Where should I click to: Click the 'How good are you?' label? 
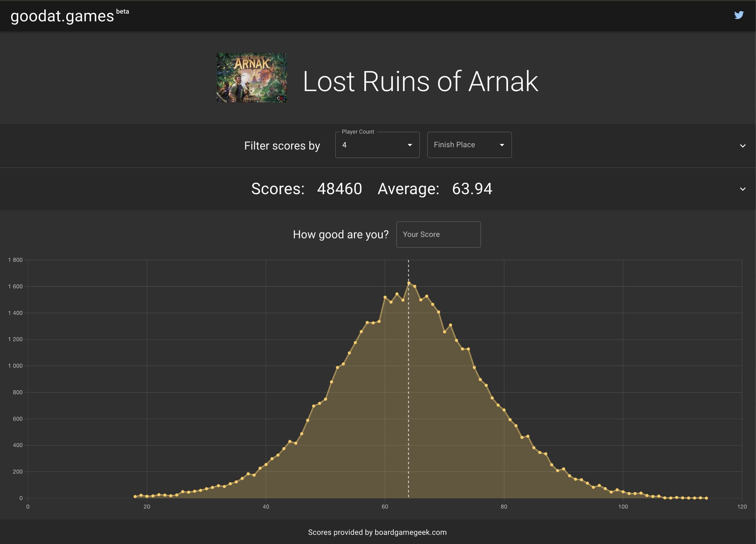341,235
